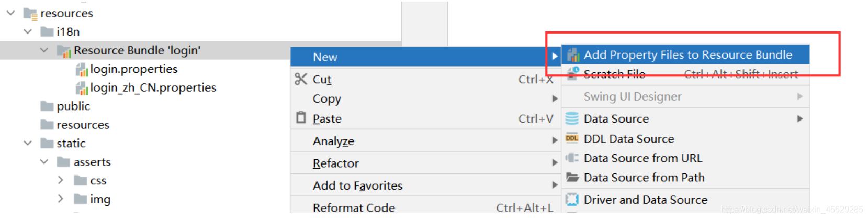Collapse the i18n folder

click(x=28, y=31)
